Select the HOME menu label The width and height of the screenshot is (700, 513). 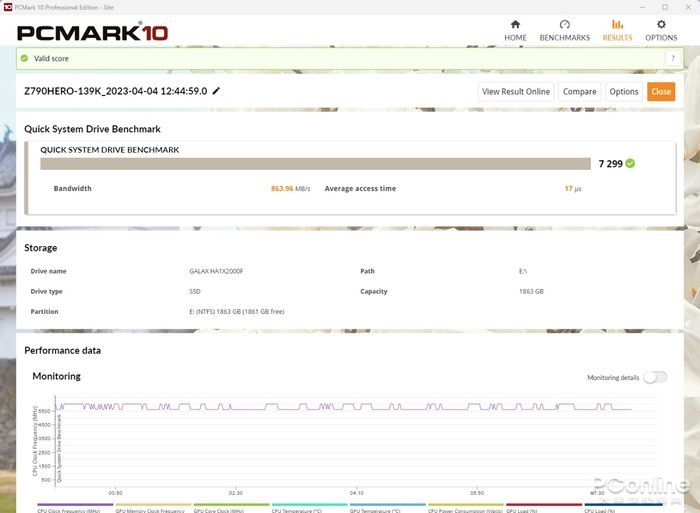[515, 38]
